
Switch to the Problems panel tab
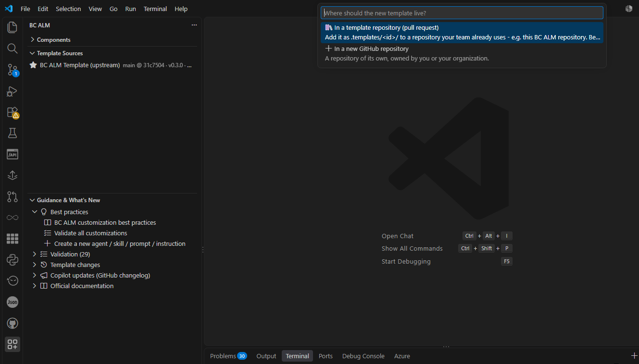coord(228,356)
